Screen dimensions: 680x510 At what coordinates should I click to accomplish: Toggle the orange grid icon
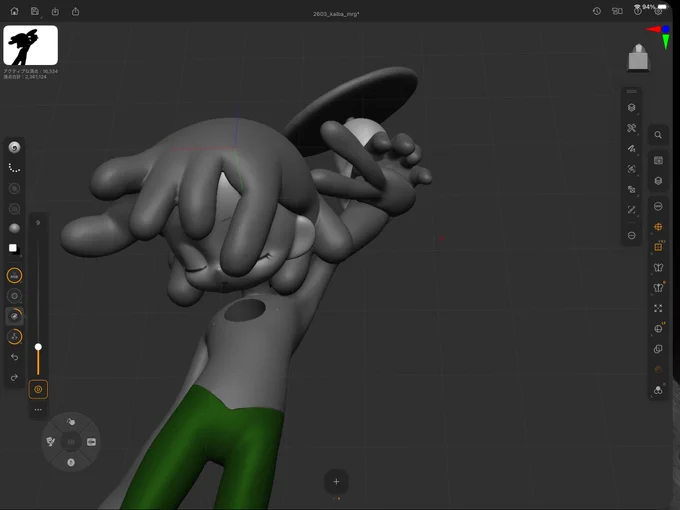[x=658, y=247]
